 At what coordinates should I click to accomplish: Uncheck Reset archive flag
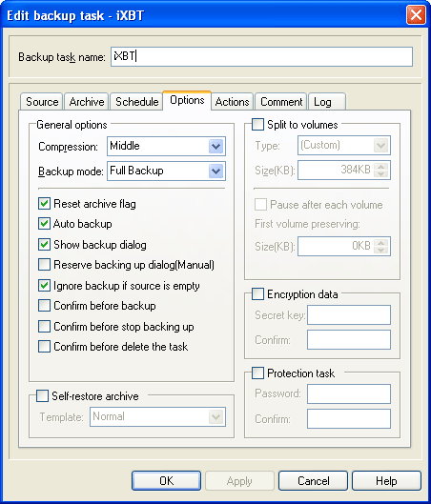[44, 204]
